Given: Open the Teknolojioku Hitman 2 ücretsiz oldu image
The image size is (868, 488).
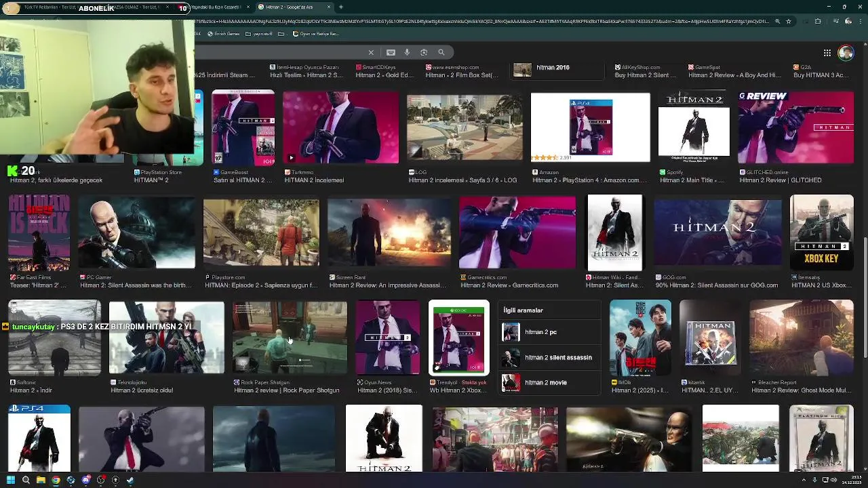Looking at the screenshot, I should point(166,338).
